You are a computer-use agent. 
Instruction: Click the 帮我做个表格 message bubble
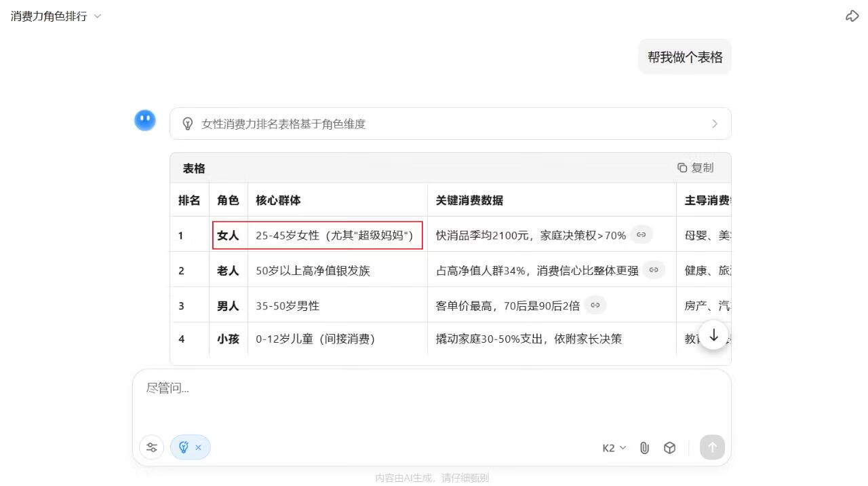[x=684, y=57]
